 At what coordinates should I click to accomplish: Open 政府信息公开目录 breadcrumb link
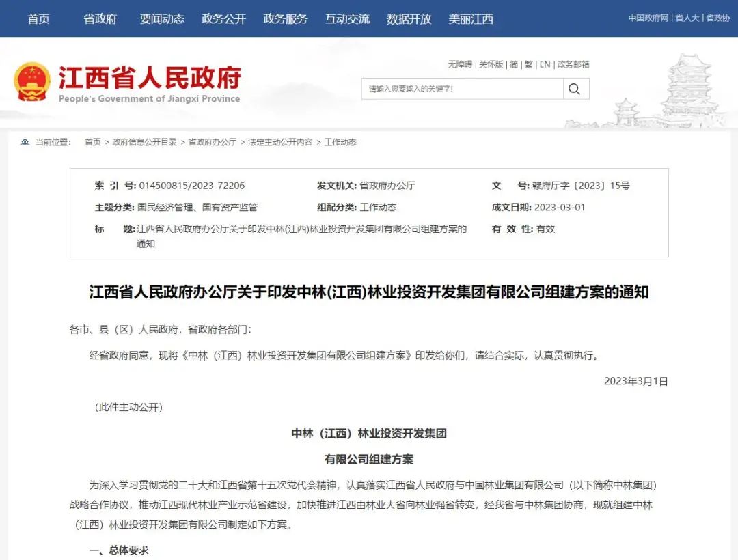pyautogui.click(x=144, y=142)
